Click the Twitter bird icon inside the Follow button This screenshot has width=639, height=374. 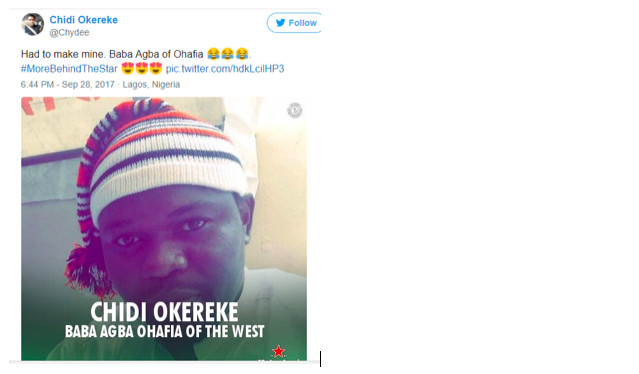click(280, 23)
